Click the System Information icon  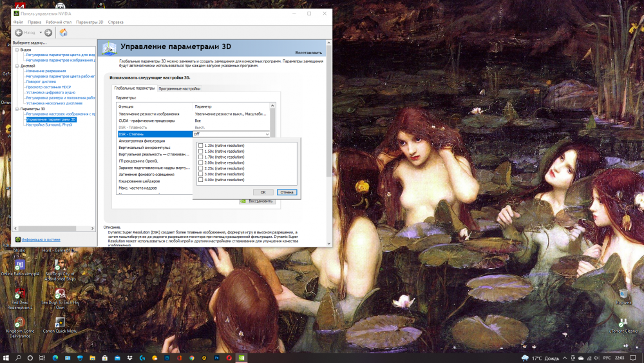point(17,239)
